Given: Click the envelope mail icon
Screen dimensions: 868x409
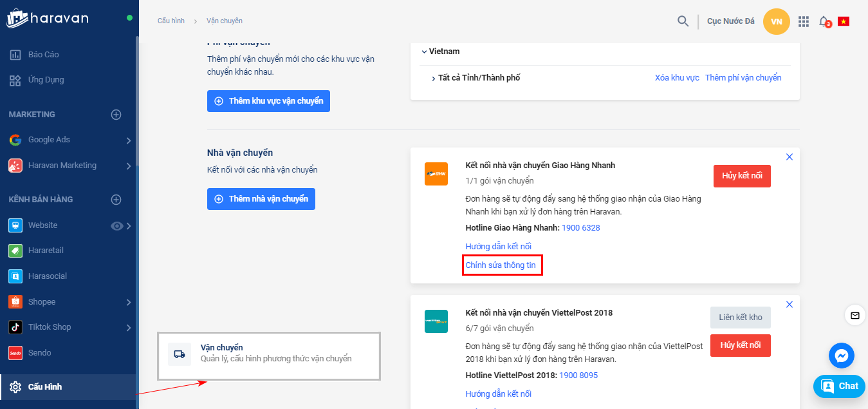Looking at the screenshot, I should click(854, 315).
